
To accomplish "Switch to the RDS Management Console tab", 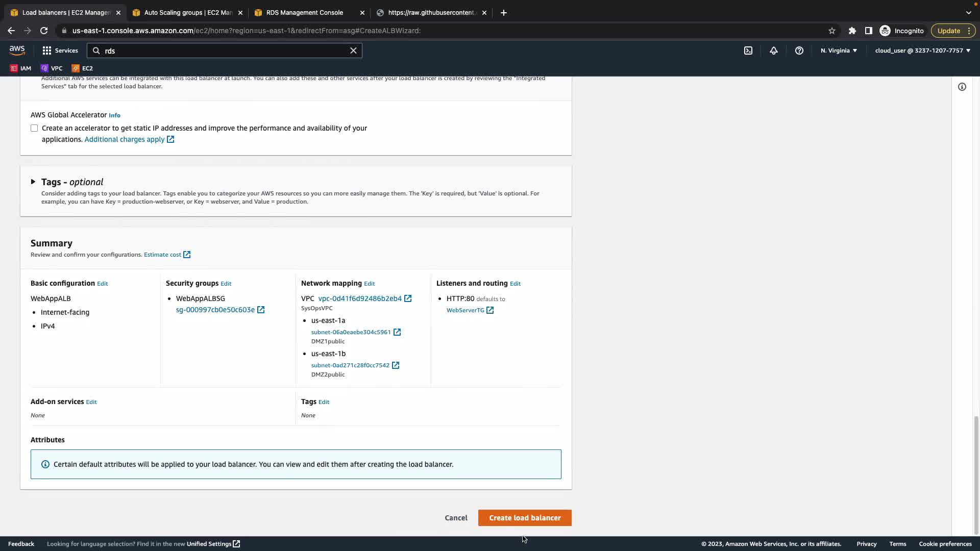I will (304, 13).
